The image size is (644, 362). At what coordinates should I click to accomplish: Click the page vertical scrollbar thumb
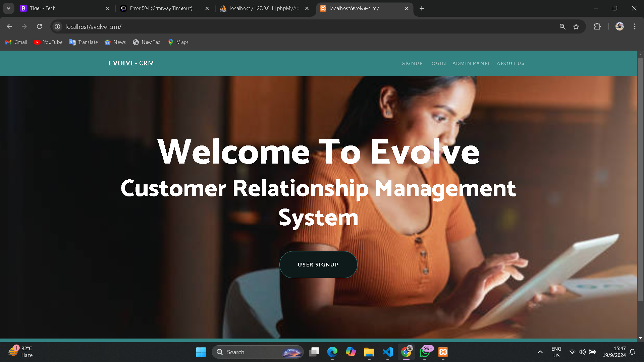(x=640, y=179)
